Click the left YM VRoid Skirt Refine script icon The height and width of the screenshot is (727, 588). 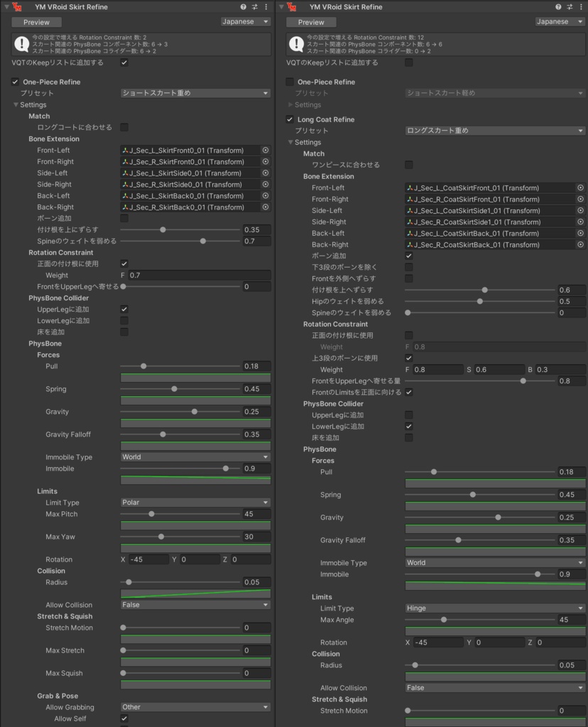point(17,7)
